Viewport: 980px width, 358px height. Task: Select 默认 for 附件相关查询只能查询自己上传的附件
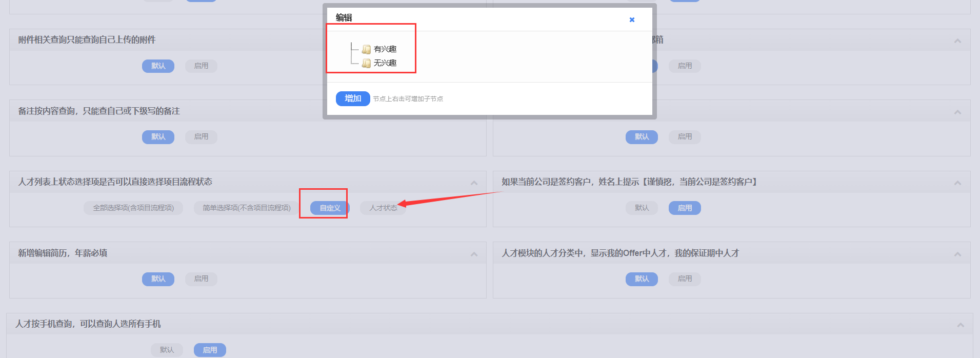tap(158, 66)
